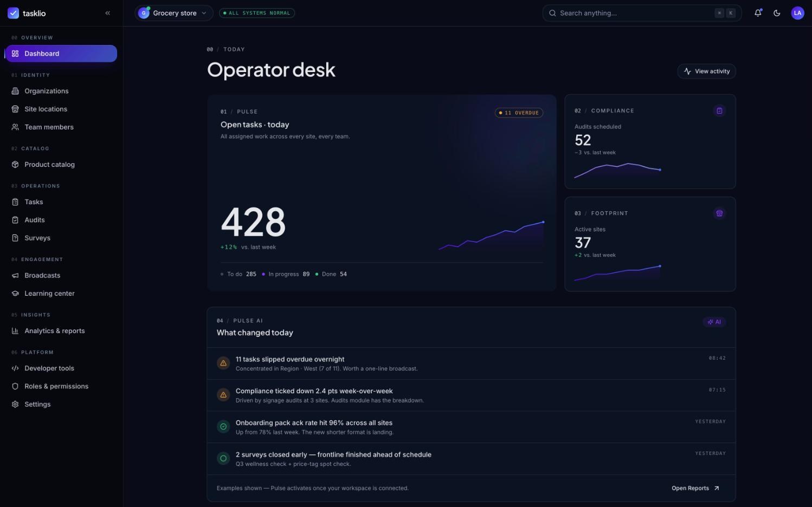812x507 pixels.
Task: Click circle icon for 2 surveys closed
Action: pos(223,459)
